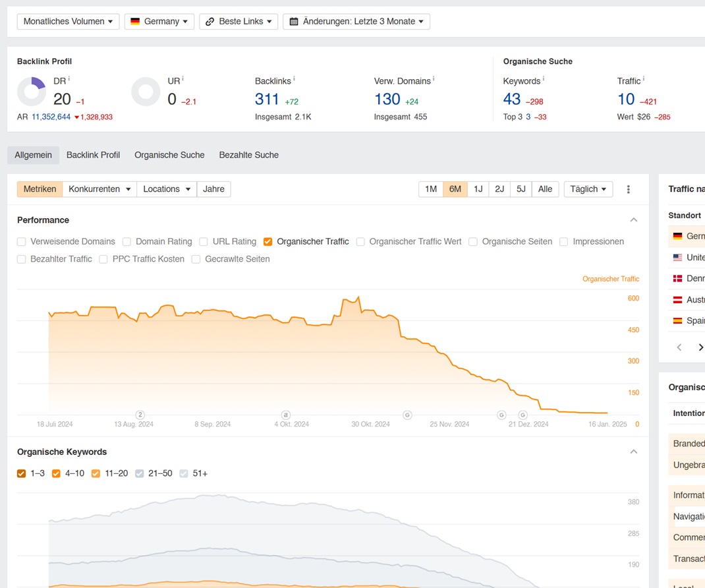Click the timeline marker labeled 2

tap(140, 415)
